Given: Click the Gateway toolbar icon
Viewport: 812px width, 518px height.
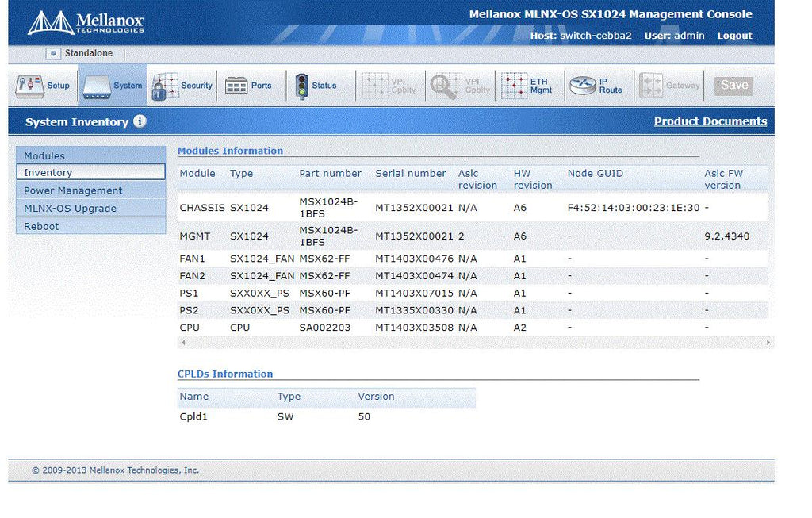Looking at the screenshot, I should point(652,86).
